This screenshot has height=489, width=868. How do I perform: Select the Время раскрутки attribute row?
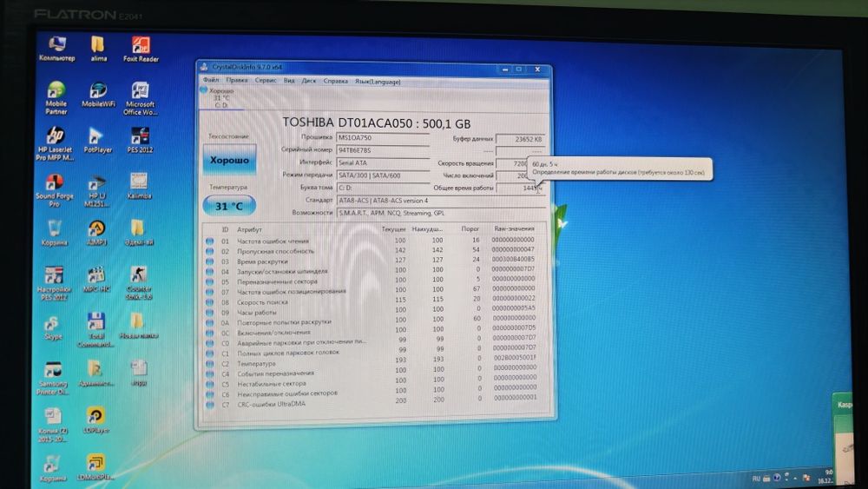pyautogui.click(x=371, y=261)
